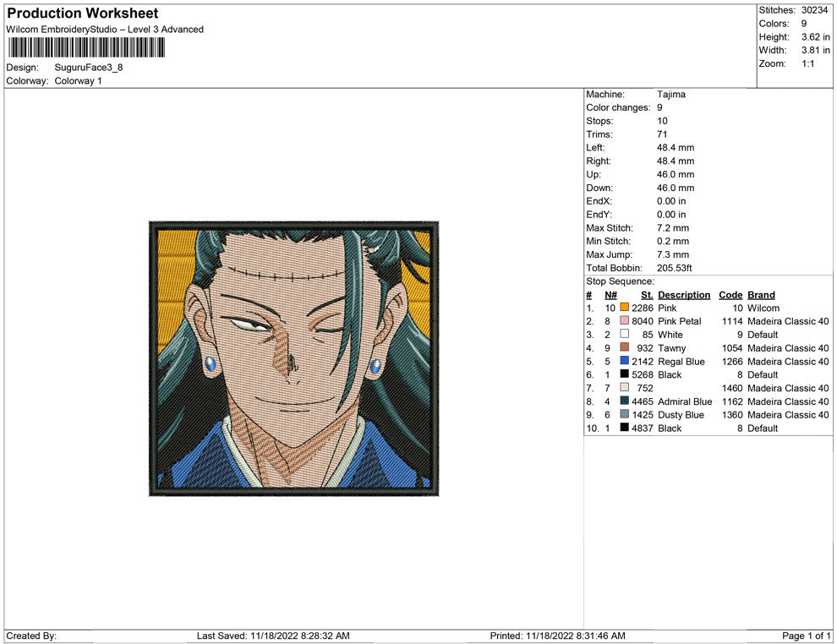Click the 'Tawny' description text

pyautogui.click(x=671, y=348)
